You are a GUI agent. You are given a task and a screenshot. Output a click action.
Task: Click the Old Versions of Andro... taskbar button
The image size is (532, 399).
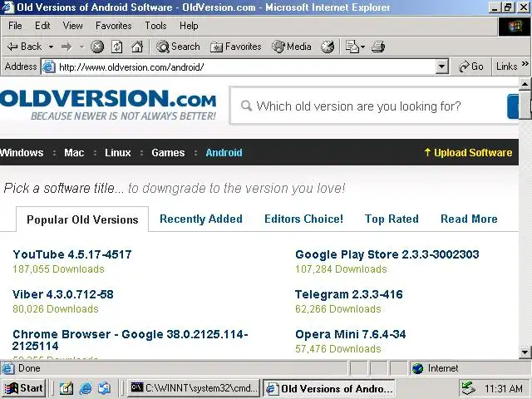[329, 388]
